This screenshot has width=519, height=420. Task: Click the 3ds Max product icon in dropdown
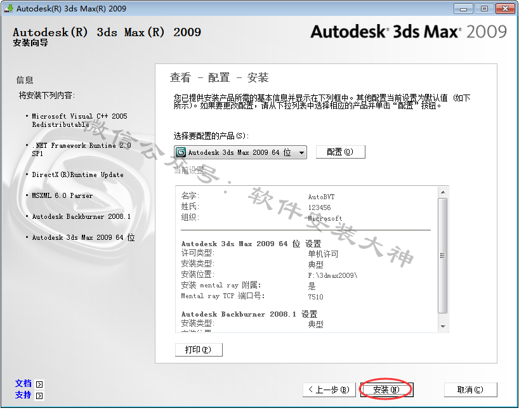pyautogui.click(x=181, y=152)
